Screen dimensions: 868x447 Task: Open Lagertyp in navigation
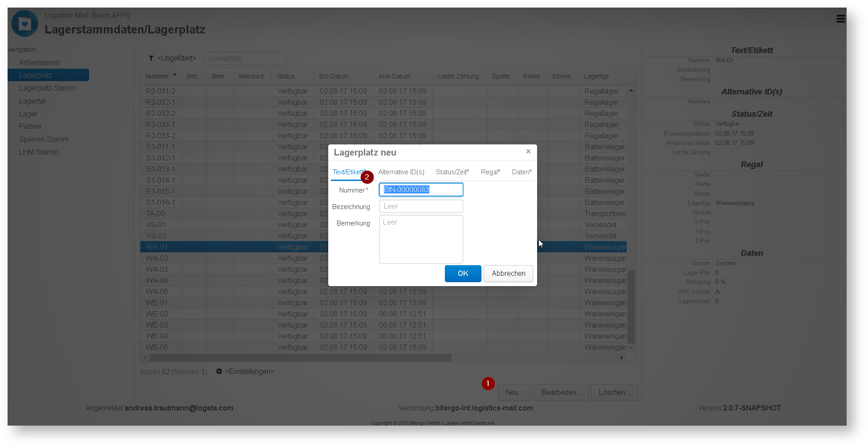pos(33,101)
